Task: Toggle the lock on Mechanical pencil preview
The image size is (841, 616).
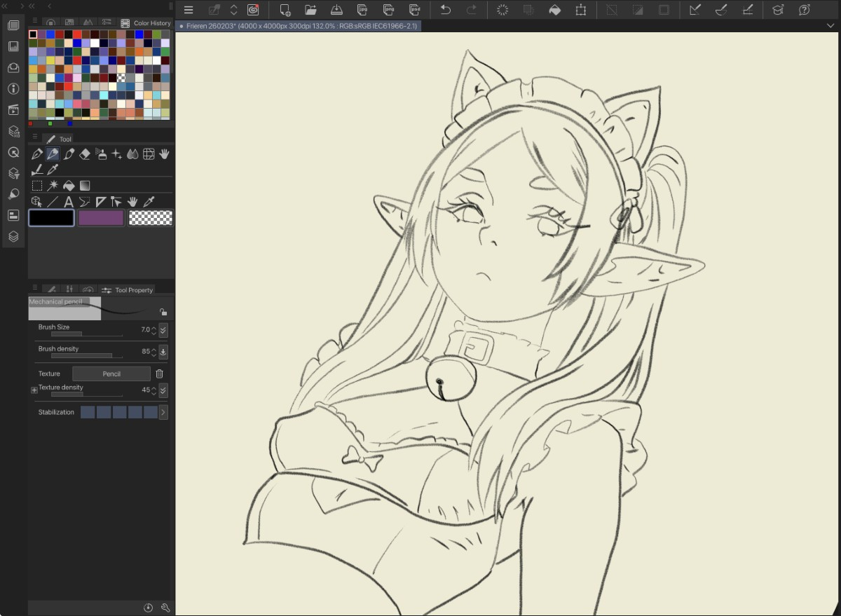Action: pos(163,312)
